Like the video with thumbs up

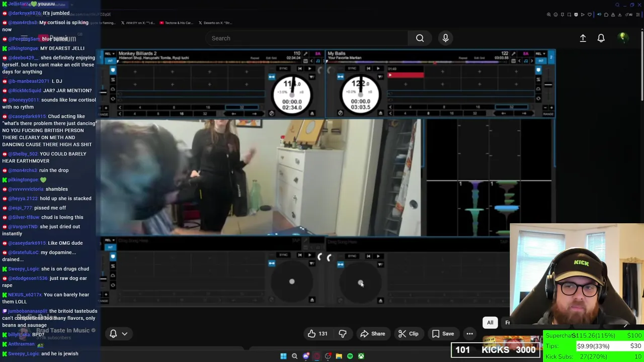pos(318,334)
